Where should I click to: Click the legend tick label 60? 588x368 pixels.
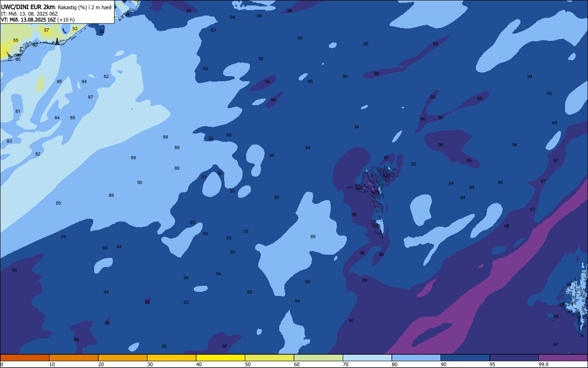pos(297,364)
